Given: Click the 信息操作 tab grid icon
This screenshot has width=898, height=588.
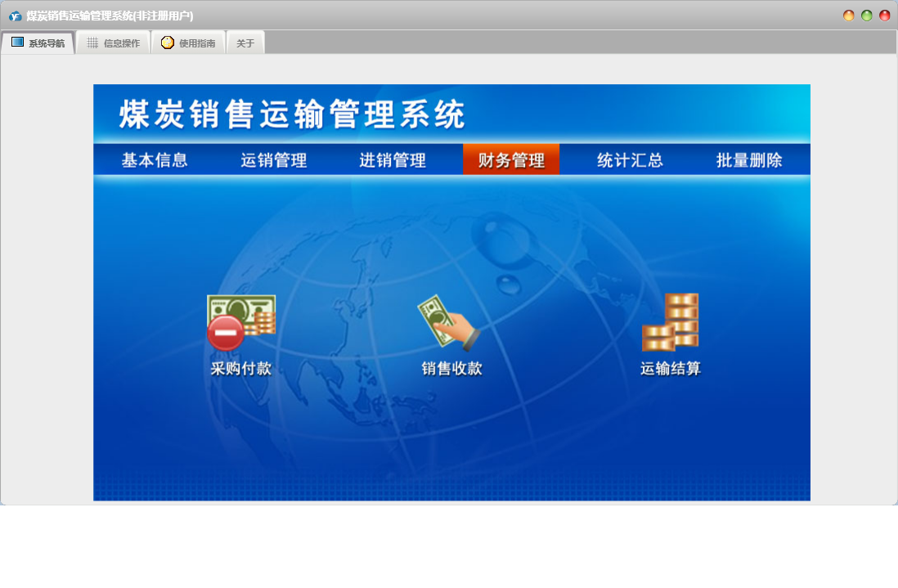Looking at the screenshot, I should 92,43.
